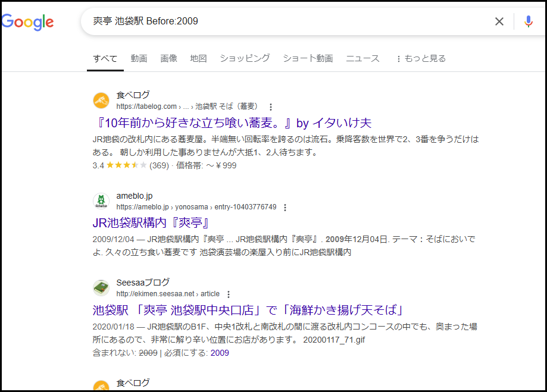This screenshot has width=547, height=392.
Task: Switch to the 動画 tab
Action: [139, 58]
